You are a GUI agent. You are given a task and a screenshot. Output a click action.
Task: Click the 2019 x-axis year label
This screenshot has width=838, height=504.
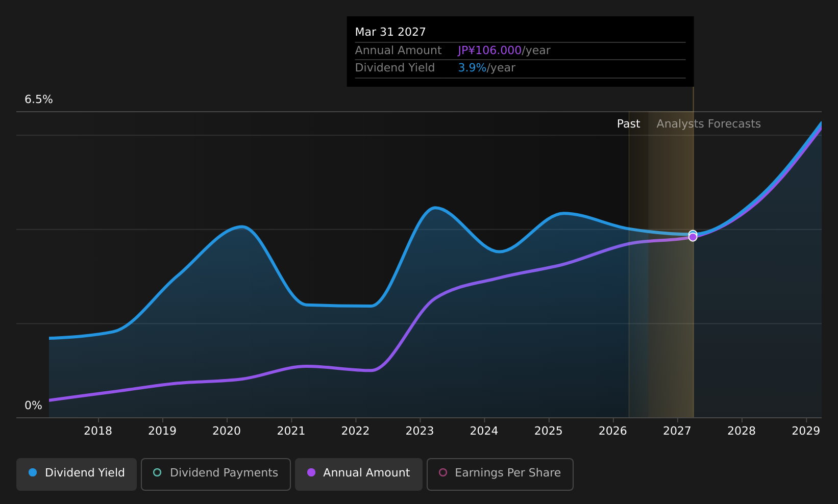(162, 431)
